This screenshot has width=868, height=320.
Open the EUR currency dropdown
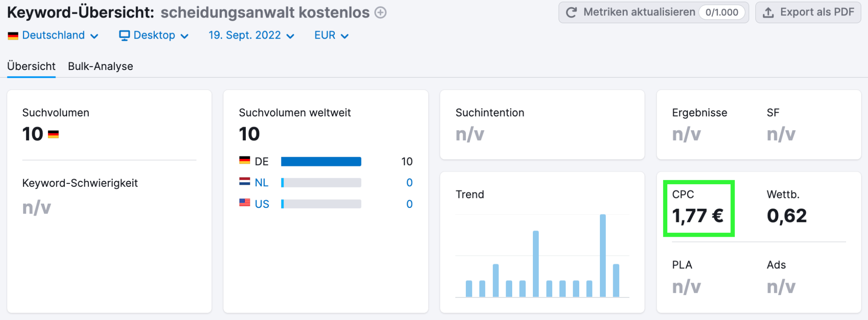[x=331, y=35]
